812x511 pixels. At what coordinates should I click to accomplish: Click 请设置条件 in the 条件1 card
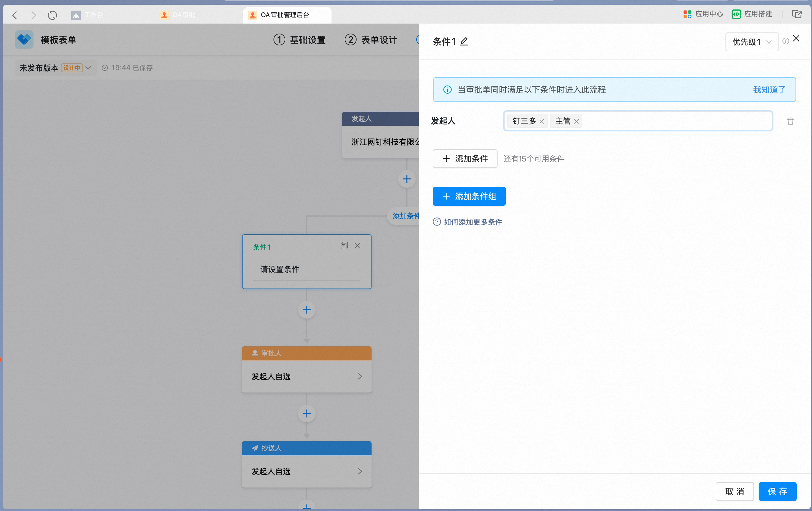point(279,269)
